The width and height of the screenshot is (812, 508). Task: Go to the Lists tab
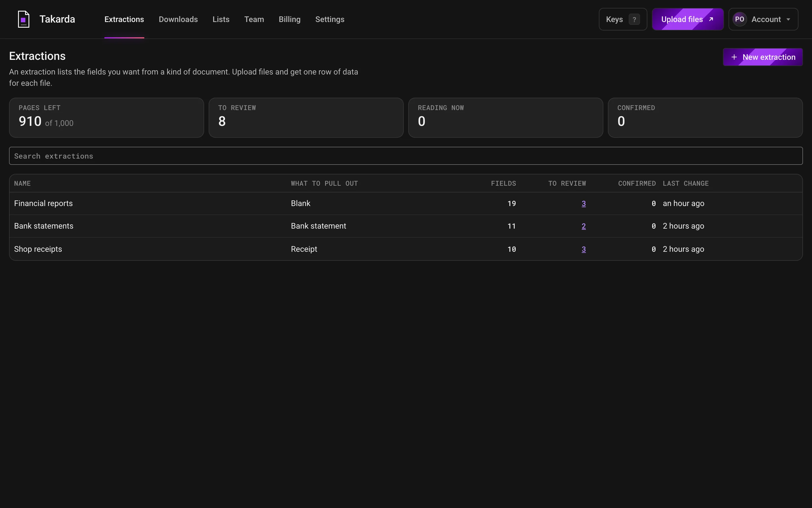[221, 19]
